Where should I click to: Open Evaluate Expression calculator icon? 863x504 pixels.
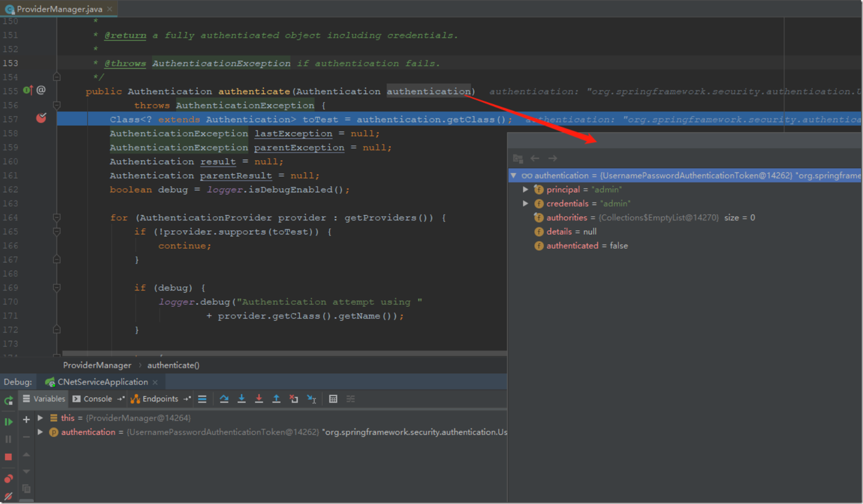tap(333, 399)
